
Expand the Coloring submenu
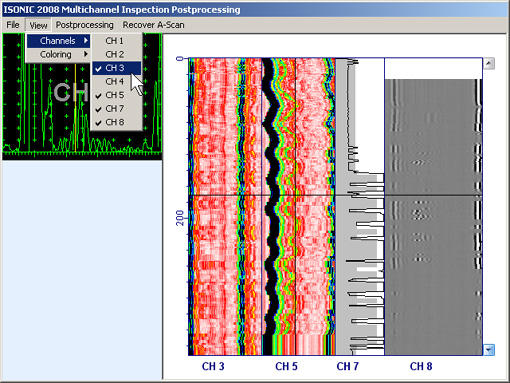point(58,54)
